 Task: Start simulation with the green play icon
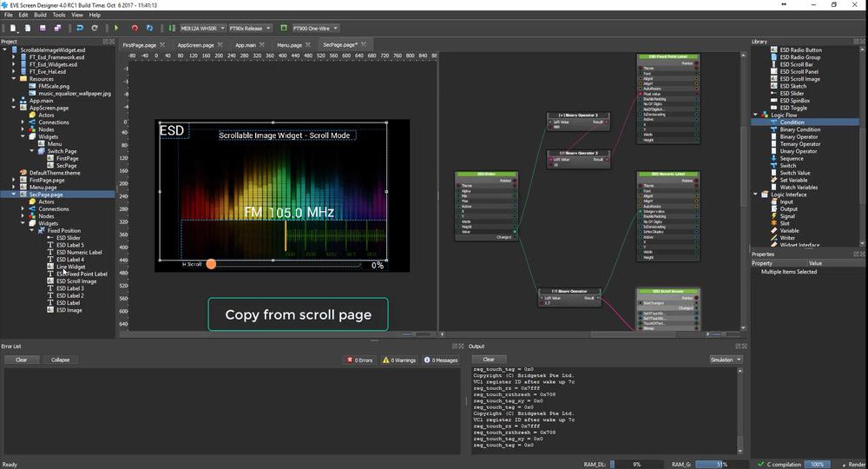[x=116, y=29]
